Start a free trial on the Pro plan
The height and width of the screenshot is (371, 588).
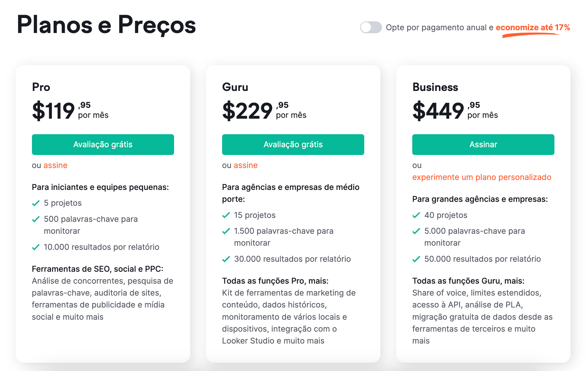coord(103,144)
